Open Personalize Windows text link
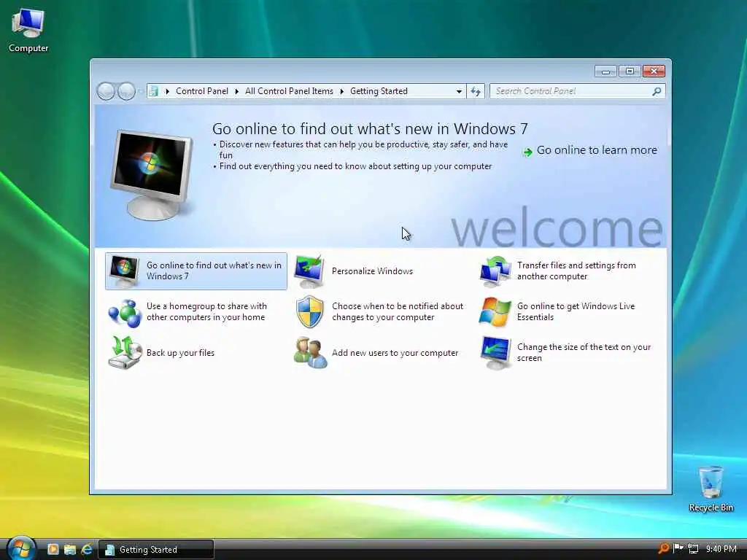 372,271
